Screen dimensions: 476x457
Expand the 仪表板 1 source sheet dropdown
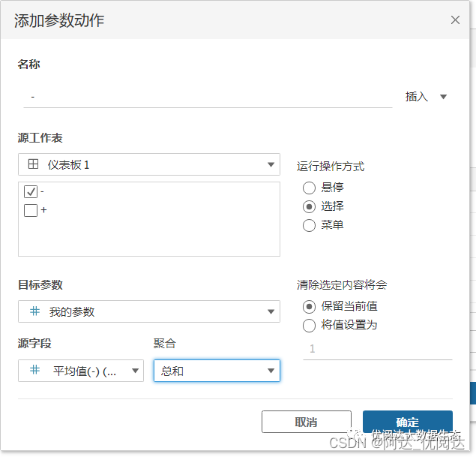tap(149, 164)
